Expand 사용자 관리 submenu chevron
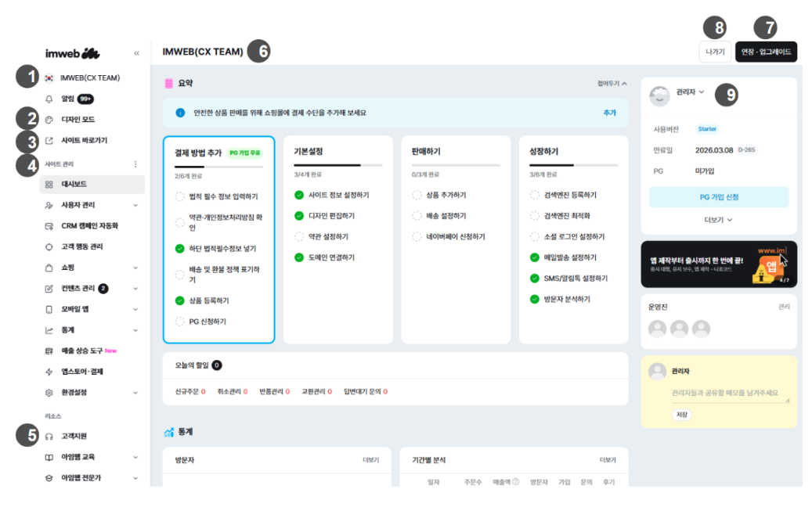Viewport: 812px width, 507px height. click(x=135, y=206)
